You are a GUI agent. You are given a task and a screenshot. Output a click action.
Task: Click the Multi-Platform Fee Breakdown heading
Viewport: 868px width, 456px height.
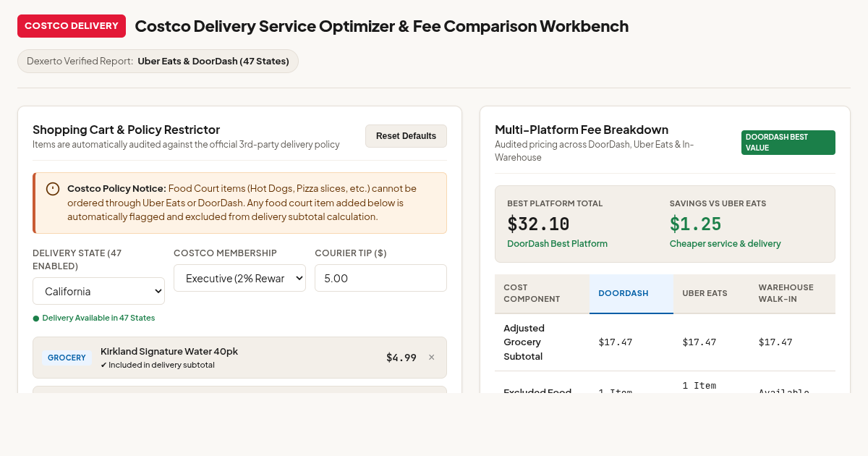582,130
